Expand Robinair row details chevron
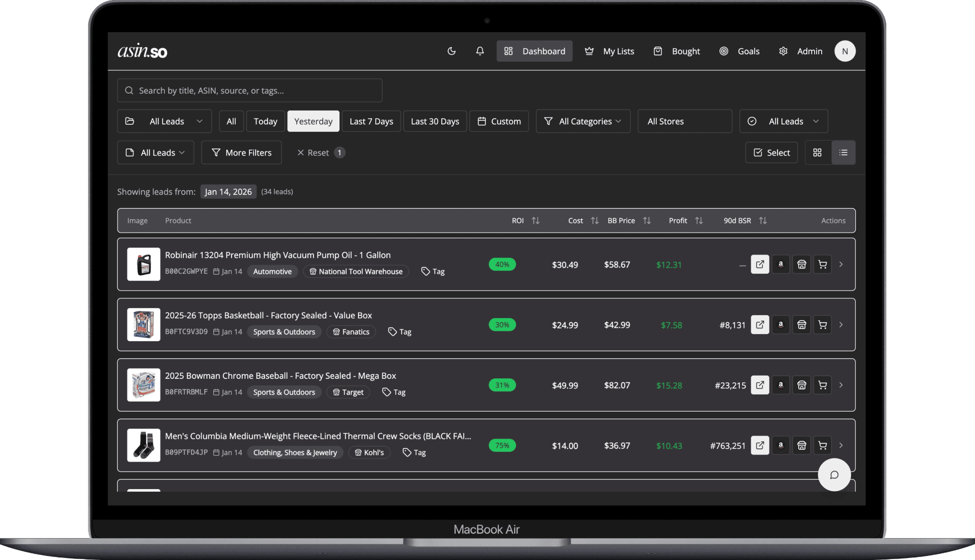975x560 pixels. 841,264
